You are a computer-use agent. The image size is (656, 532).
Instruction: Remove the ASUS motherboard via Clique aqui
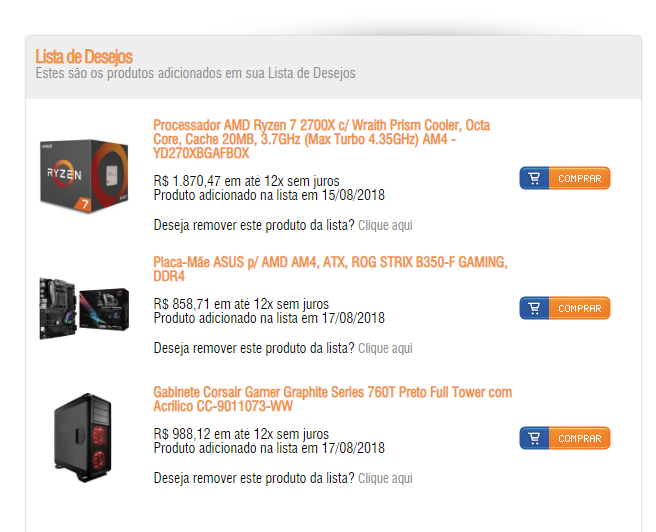coord(385,348)
